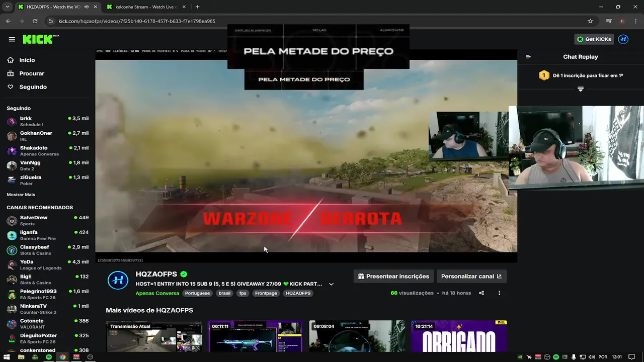Open Chrome media controls
This screenshot has height=362, width=644.
click(609, 21)
